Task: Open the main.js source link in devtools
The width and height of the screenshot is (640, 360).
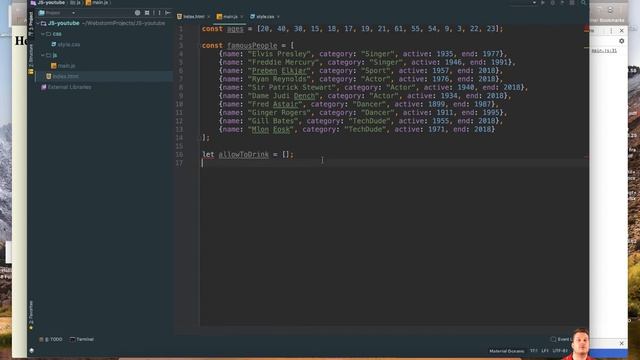Action: coord(604,51)
